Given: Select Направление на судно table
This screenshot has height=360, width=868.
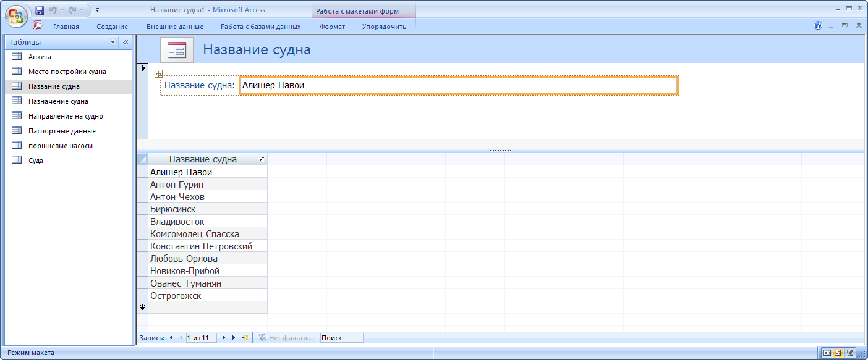Looking at the screenshot, I should (x=69, y=116).
